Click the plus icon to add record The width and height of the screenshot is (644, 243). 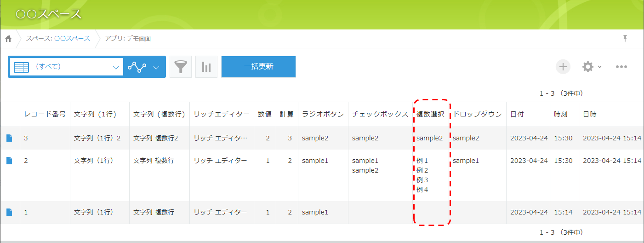coord(563,67)
